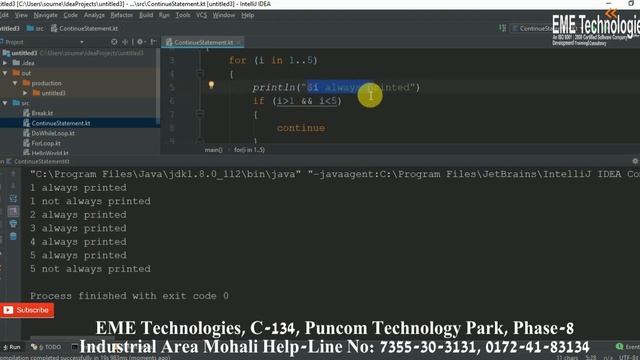Click the dotted-frame icon above the selected soft-wrap icon
This screenshot has width=640, height=360.
[13, 198]
